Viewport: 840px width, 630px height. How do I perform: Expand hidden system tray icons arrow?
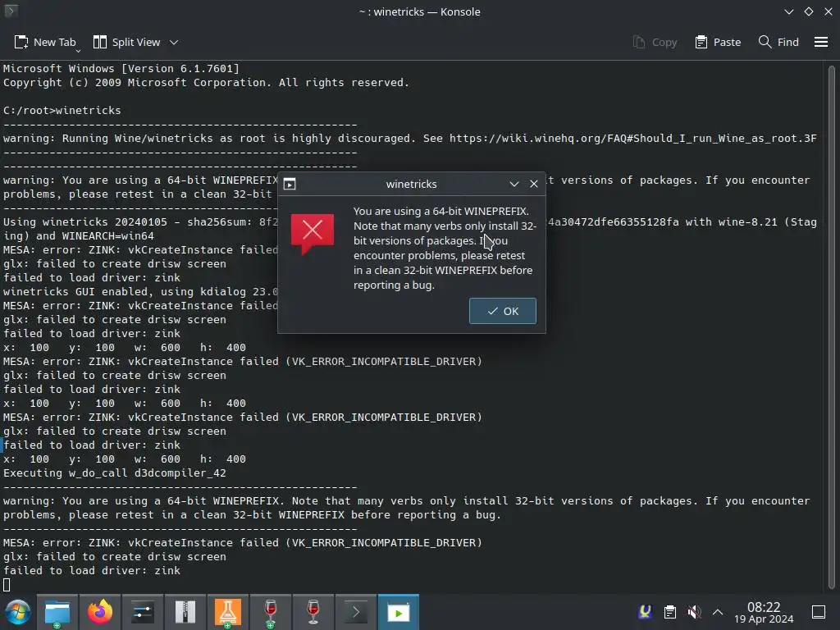(717, 612)
